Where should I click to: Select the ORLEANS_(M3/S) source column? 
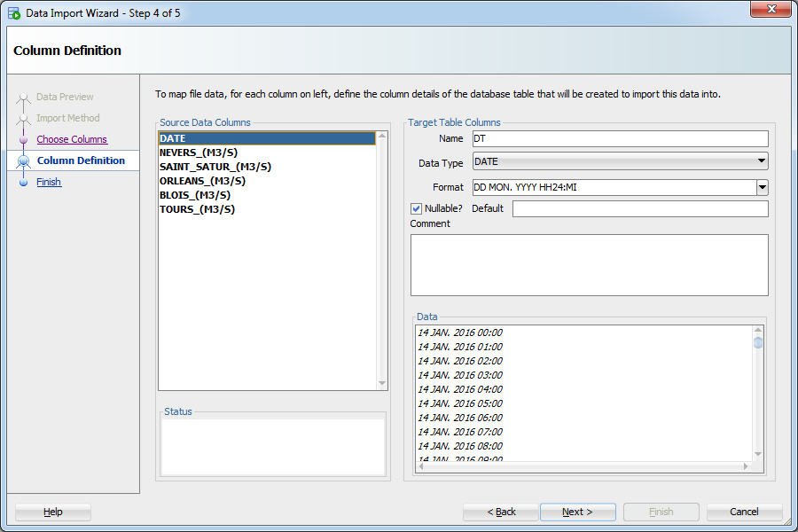202,181
